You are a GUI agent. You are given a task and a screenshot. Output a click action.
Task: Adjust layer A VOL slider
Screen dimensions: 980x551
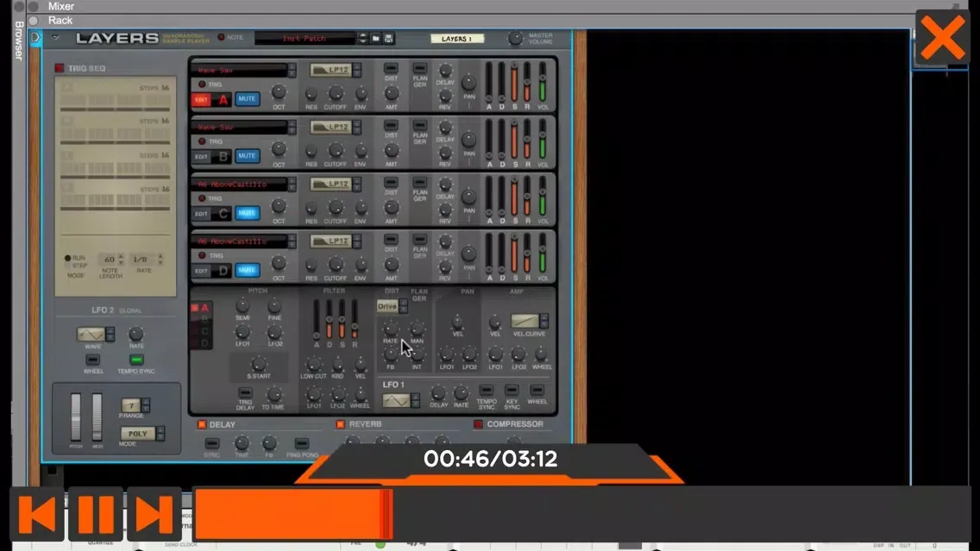pyautogui.click(x=543, y=82)
